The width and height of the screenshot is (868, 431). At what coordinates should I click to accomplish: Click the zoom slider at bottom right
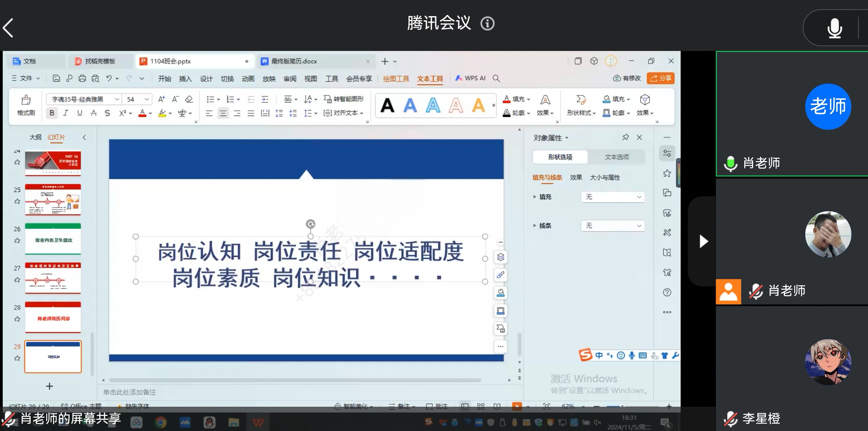click(x=622, y=406)
